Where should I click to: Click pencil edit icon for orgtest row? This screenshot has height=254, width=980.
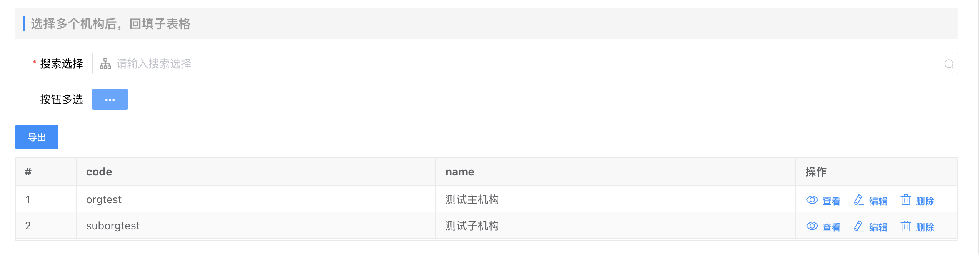click(x=858, y=200)
